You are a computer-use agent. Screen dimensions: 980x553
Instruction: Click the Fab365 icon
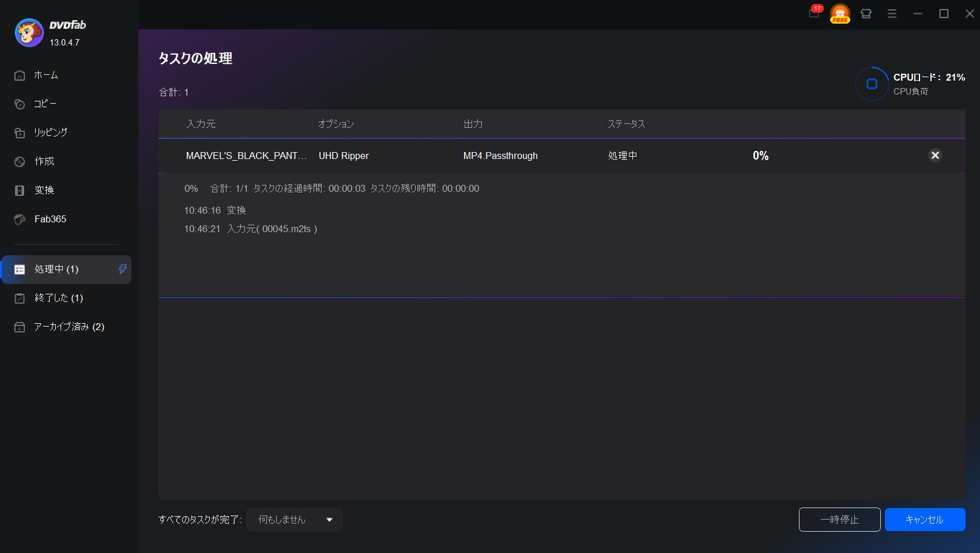[20, 219]
